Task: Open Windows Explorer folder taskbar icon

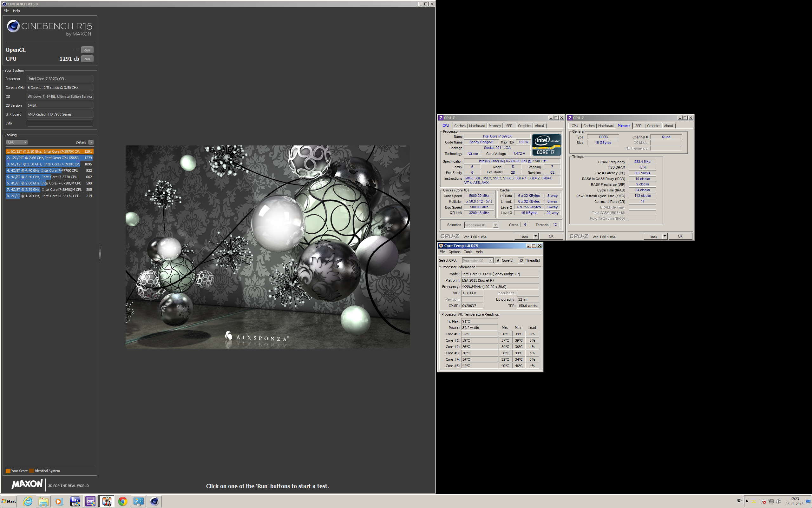Action: tap(43, 501)
